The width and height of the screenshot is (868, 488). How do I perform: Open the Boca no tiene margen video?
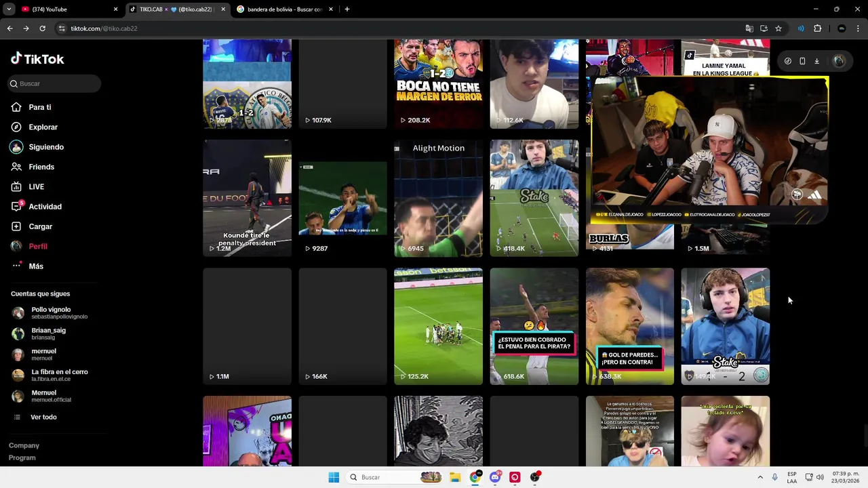click(438, 84)
